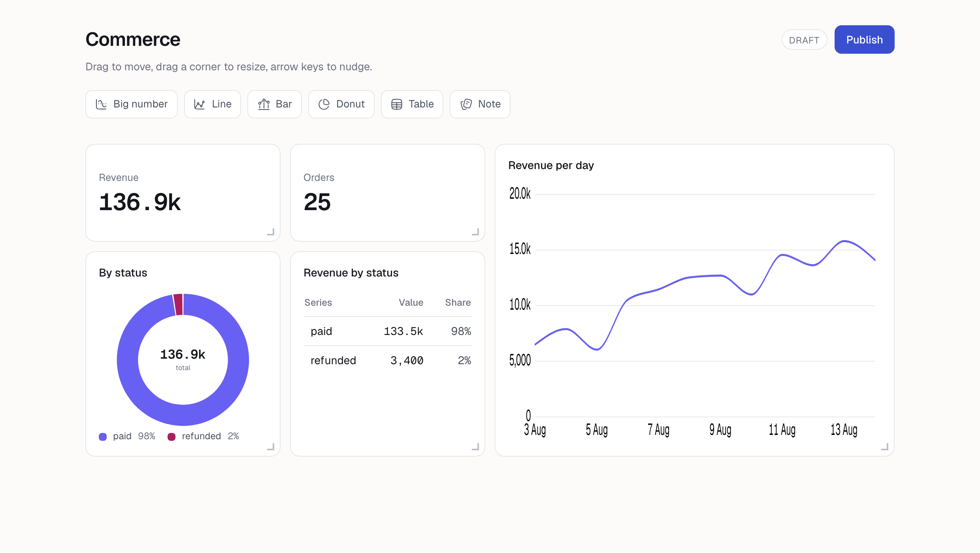Click the Revenue per day resize handle
Screen dimensions: 980x553
pyautogui.click(x=885, y=447)
